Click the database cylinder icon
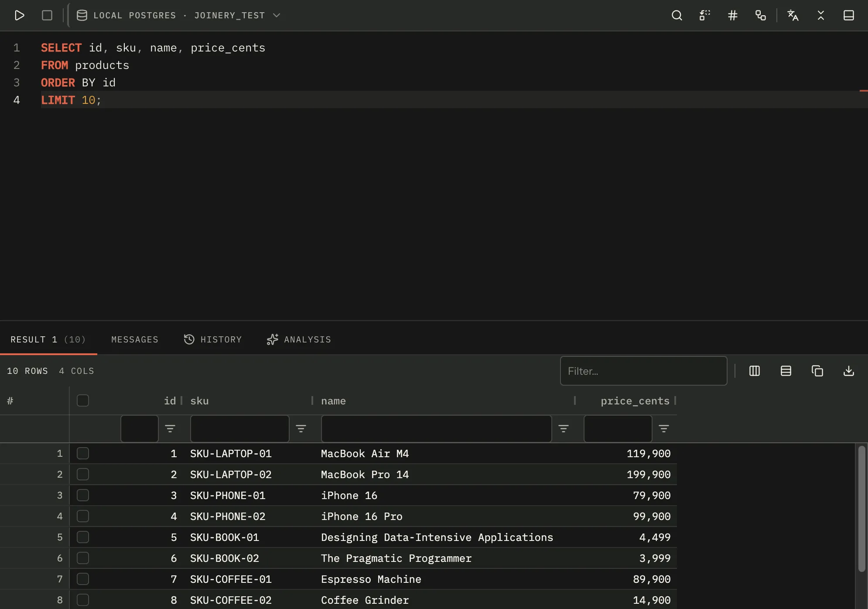The image size is (868, 609). 82,15
